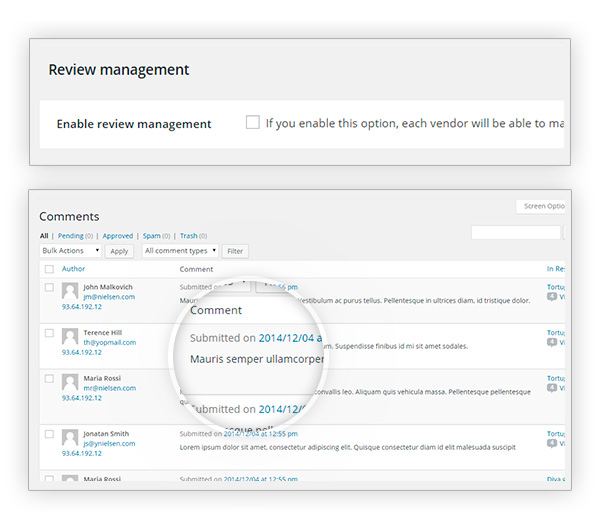Click John Malkovich avatar thumbnail
The width and height of the screenshot is (600, 526).
(70, 291)
